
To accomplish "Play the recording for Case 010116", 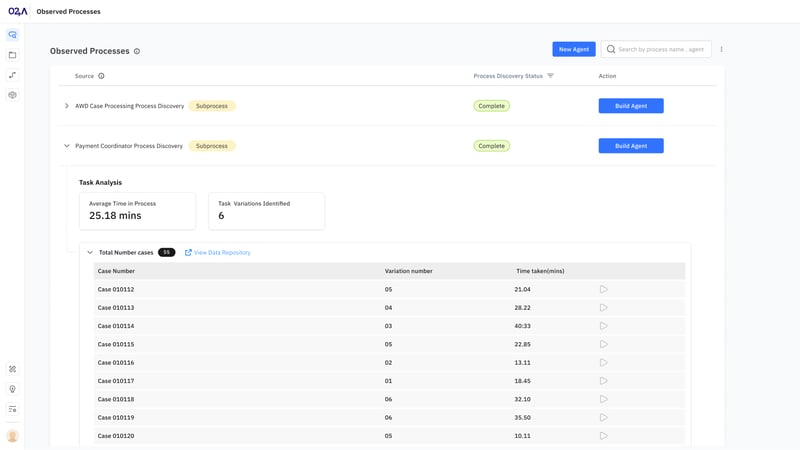I will click(x=604, y=363).
